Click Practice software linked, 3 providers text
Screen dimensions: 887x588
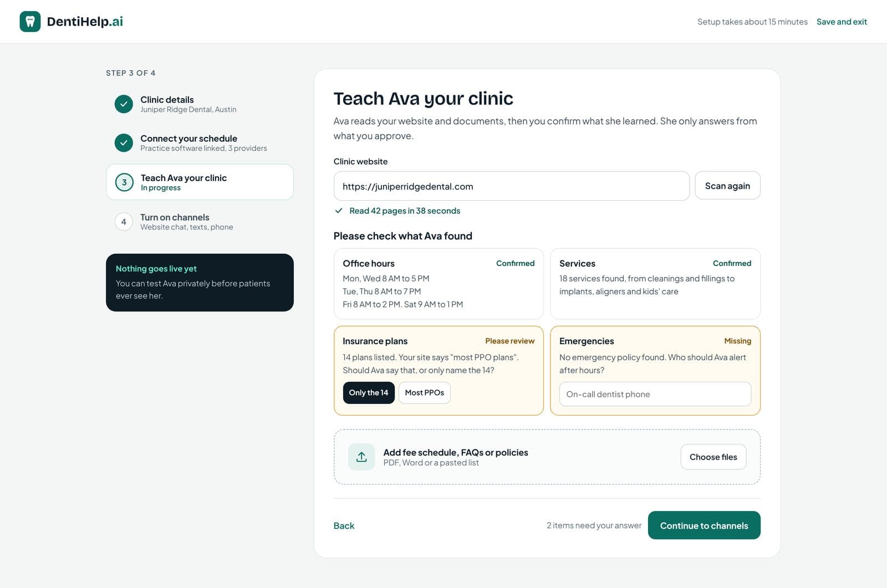coord(203,149)
